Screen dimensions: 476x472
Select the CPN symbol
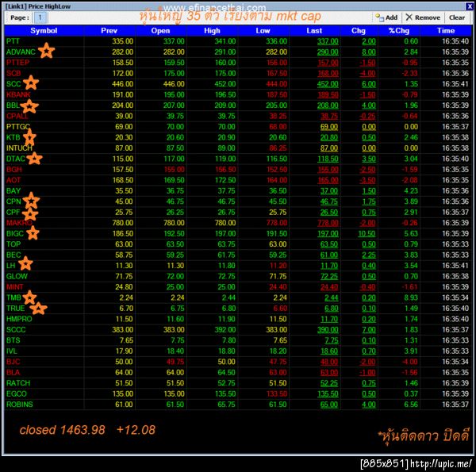13,201
